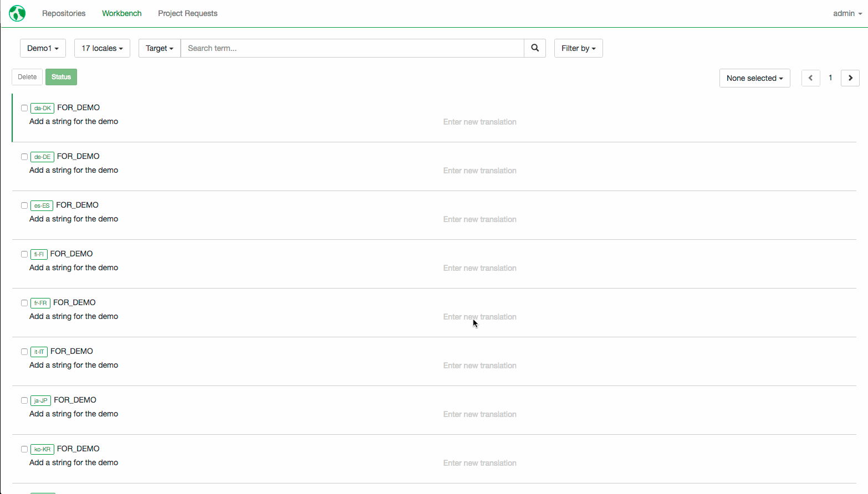
Task: Check the es-ES row checkbox
Action: 24,205
